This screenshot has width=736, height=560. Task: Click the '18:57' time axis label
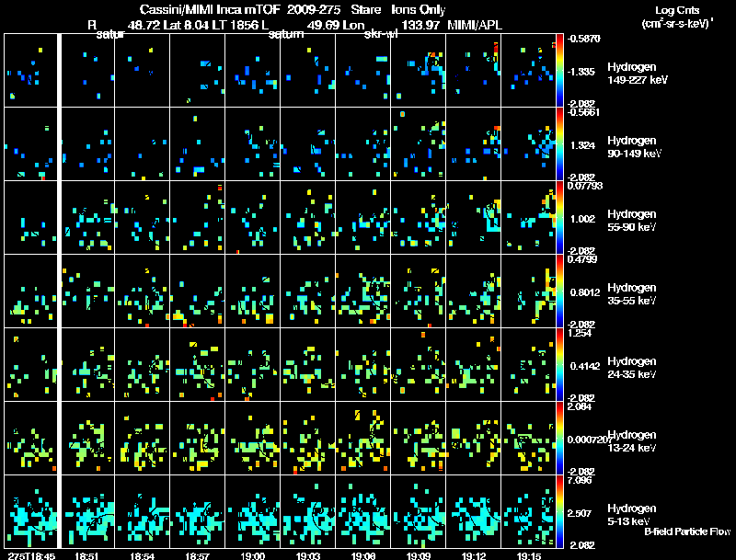197,556
